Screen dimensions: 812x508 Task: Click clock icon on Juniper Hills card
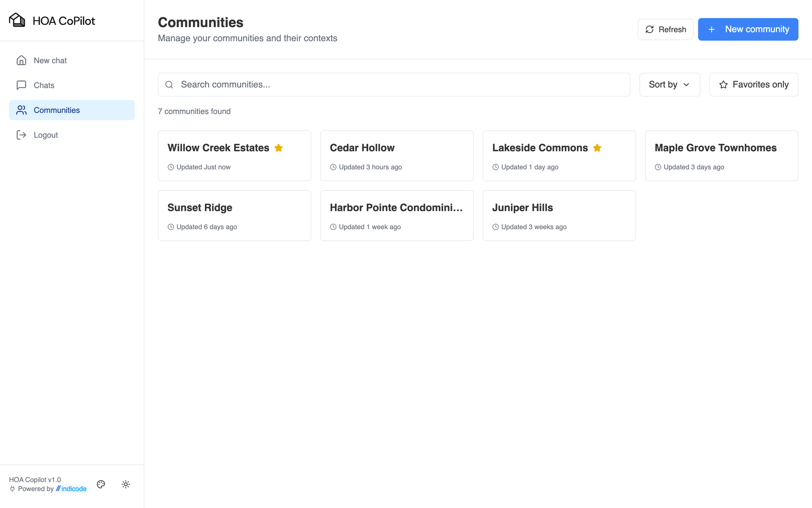click(x=496, y=227)
